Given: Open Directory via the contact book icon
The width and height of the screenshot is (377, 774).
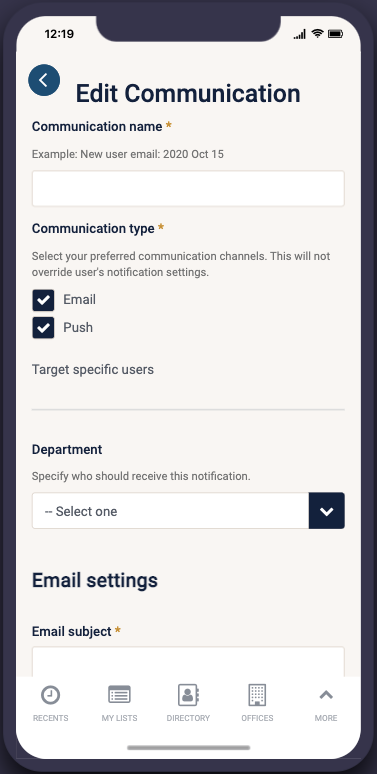Looking at the screenshot, I should click(x=188, y=695).
